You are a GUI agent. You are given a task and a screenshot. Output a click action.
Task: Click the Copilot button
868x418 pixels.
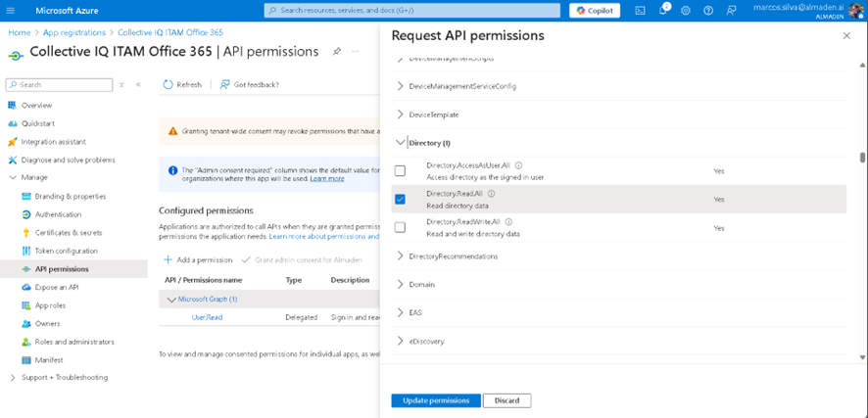595,11
